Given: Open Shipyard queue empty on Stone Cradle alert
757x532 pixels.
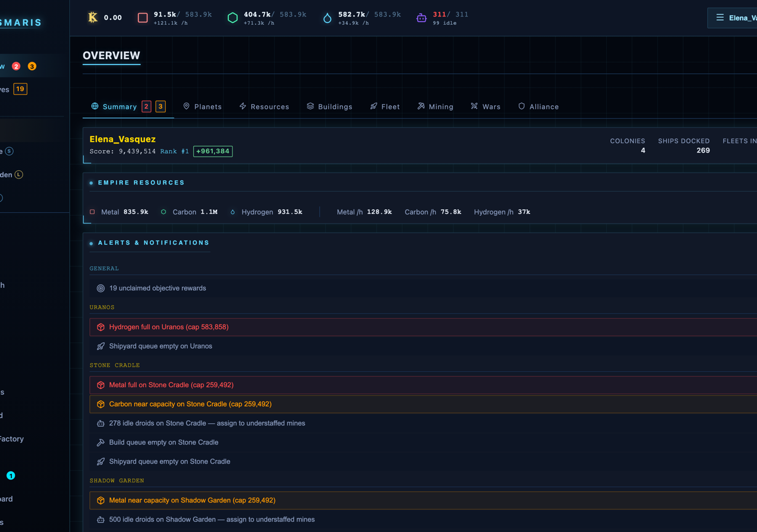Looking at the screenshot, I should (x=423, y=462).
